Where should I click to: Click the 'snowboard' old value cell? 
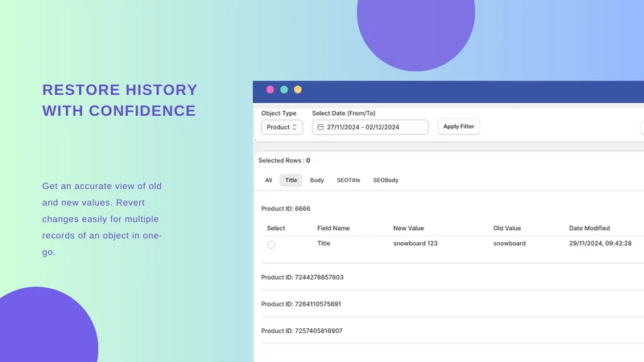coord(510,244)
